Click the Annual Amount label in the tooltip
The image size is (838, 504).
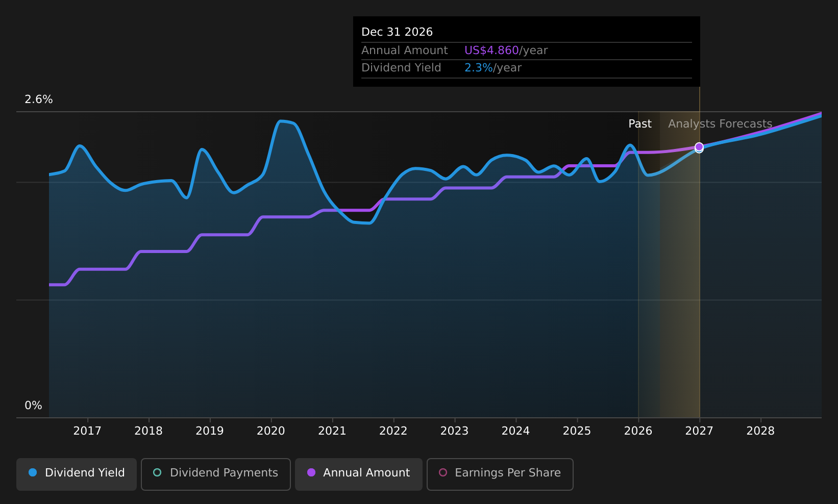click(x=405, y=51)
